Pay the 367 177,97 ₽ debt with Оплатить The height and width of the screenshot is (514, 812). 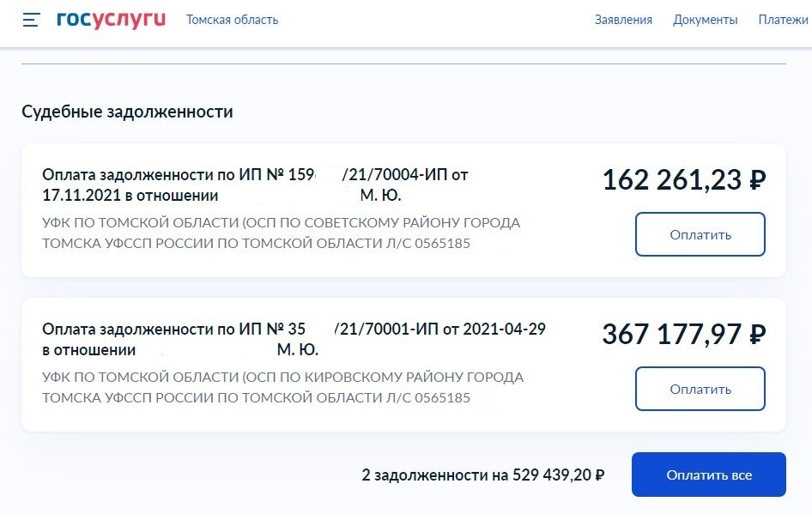point(700,389)
